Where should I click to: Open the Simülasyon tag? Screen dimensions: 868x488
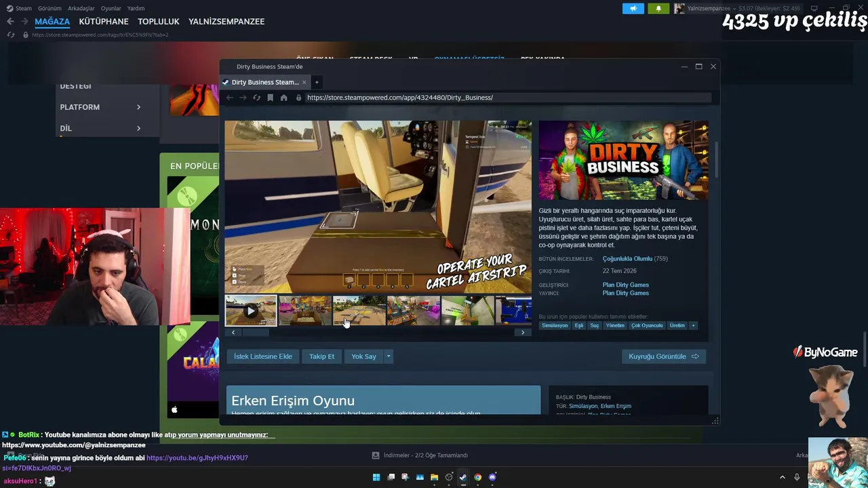click(555, 325)
